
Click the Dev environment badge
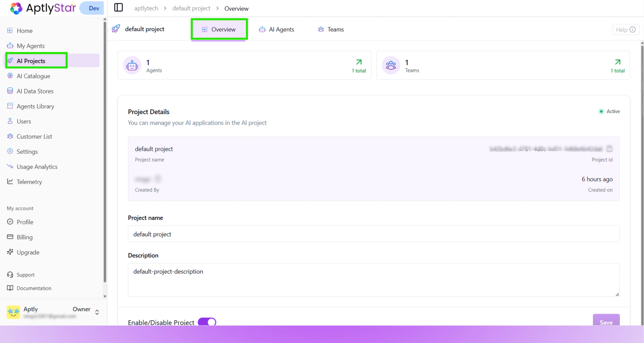click(92, 8)
